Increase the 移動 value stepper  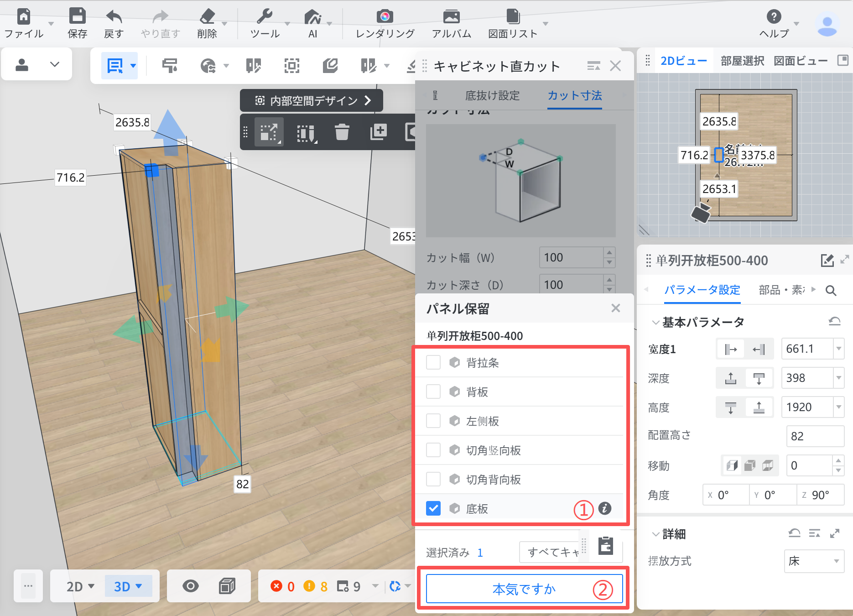click(x=838, y=461)
